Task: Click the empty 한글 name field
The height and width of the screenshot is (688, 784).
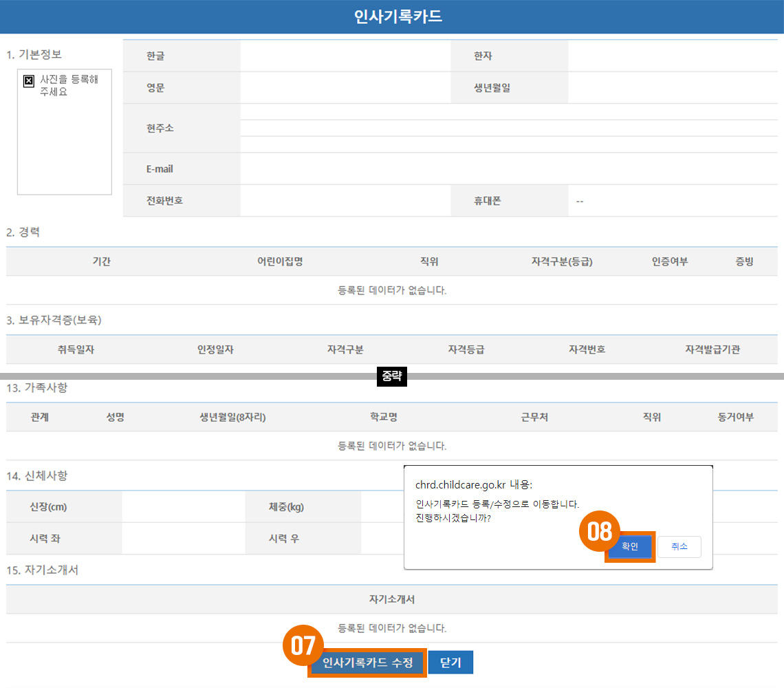Action: click(345, 56)
